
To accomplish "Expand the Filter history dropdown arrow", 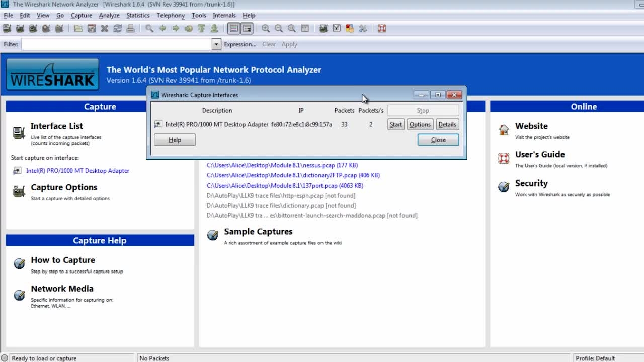I will pos(216,44).
